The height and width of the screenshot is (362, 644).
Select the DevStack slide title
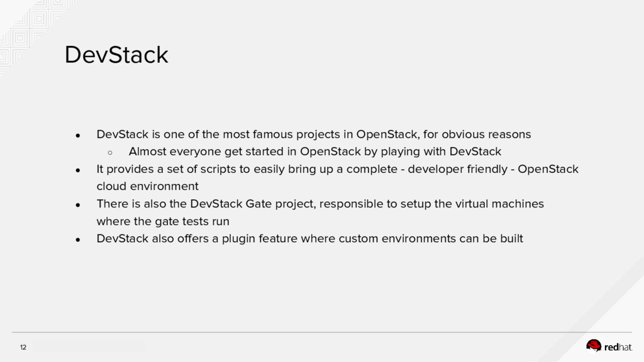[x=116, y=55]
